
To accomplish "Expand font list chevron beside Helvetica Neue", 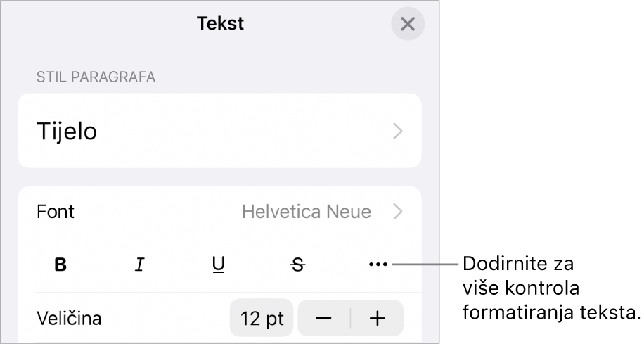I will [x=398, y=211].
